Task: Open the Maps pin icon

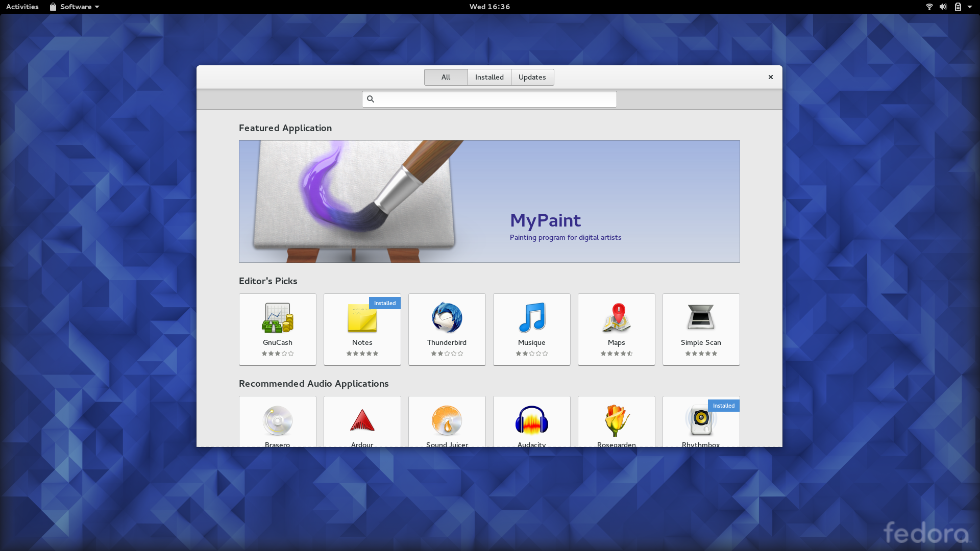Action: point(617,317)
